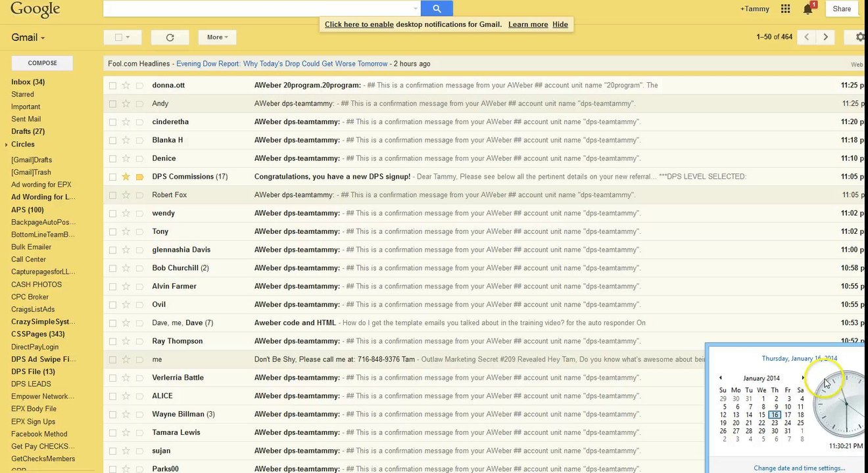Go to previous month in calendar

[721, 378]
